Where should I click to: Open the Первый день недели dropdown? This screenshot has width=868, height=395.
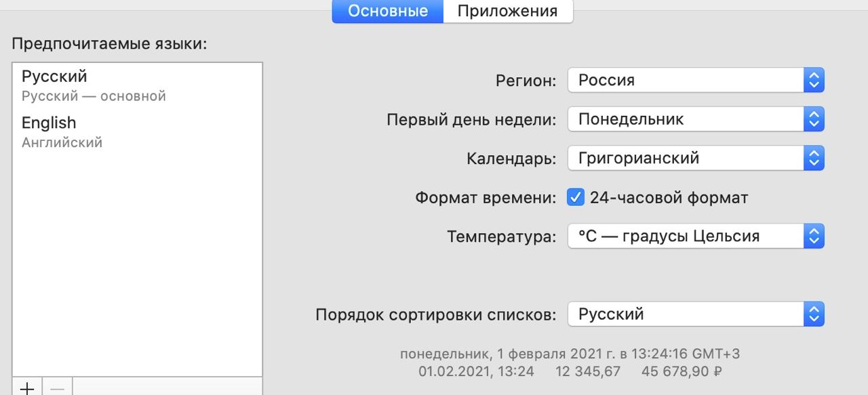click(x=695, y=120)
